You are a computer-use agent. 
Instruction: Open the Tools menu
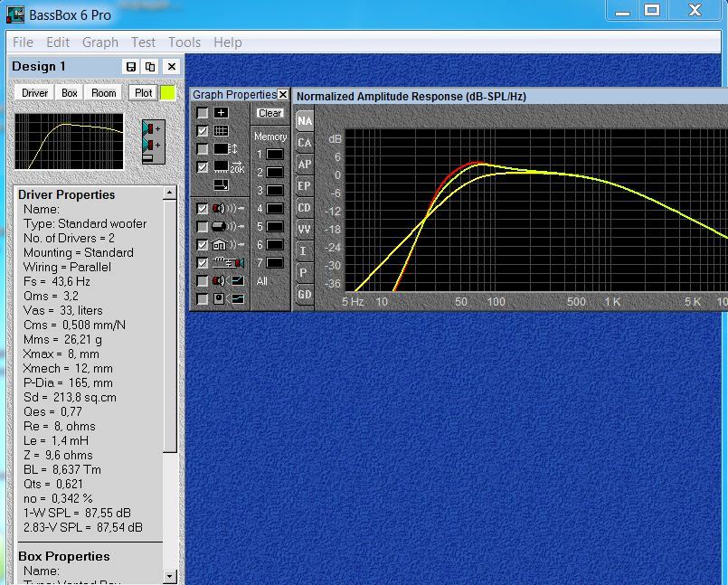184,42
